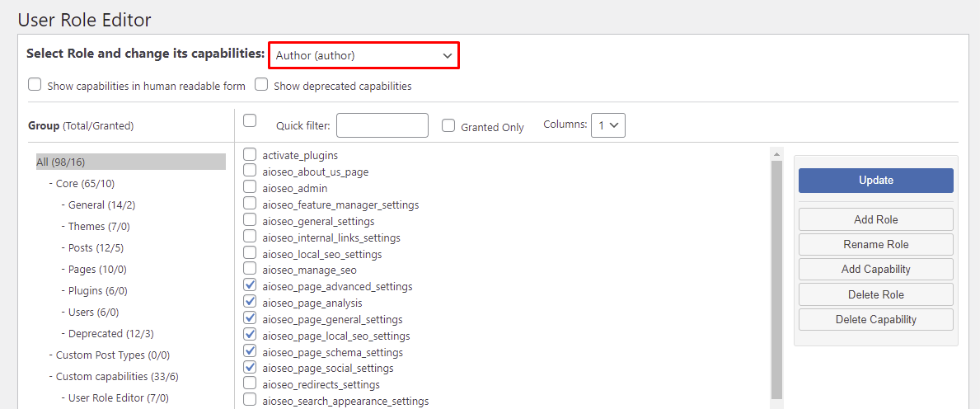Tick the Show deprecated capabilities checkbox

(261, 85)
